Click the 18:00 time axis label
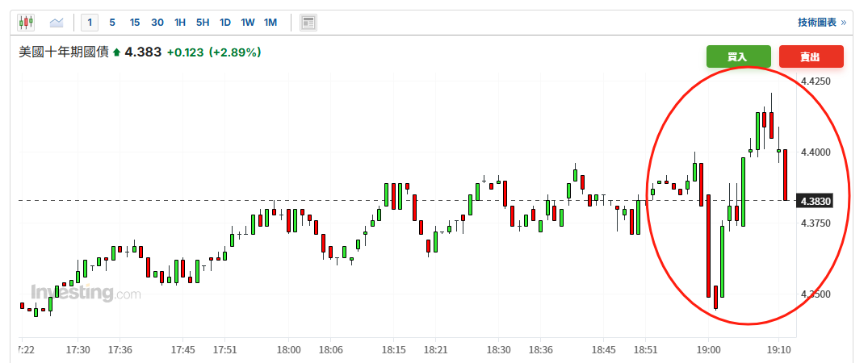 (288, 349)
